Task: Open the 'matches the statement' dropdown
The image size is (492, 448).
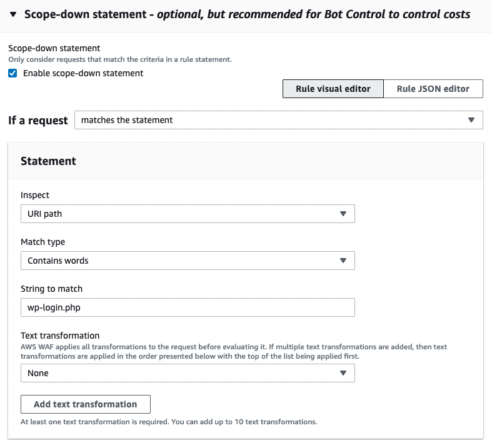Action: click(x=278, y=120)
